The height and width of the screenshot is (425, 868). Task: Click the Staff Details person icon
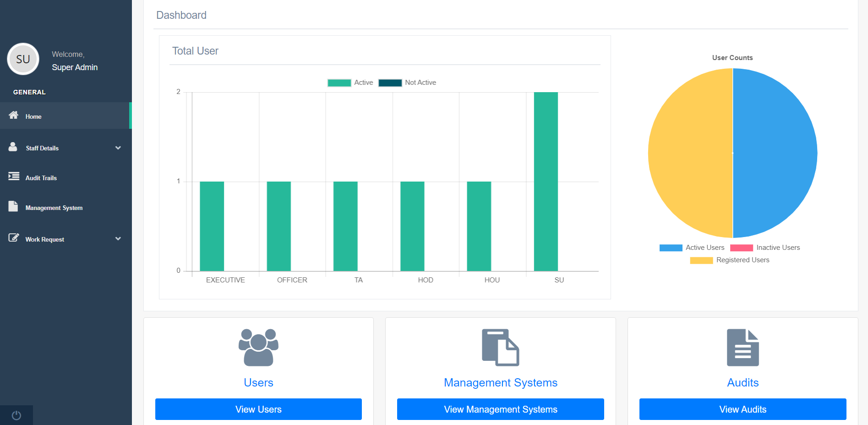13,147
